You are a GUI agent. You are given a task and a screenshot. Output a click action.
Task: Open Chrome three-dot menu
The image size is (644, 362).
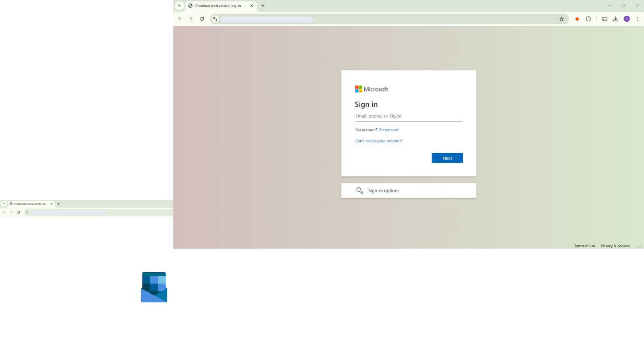click(638, 19)
